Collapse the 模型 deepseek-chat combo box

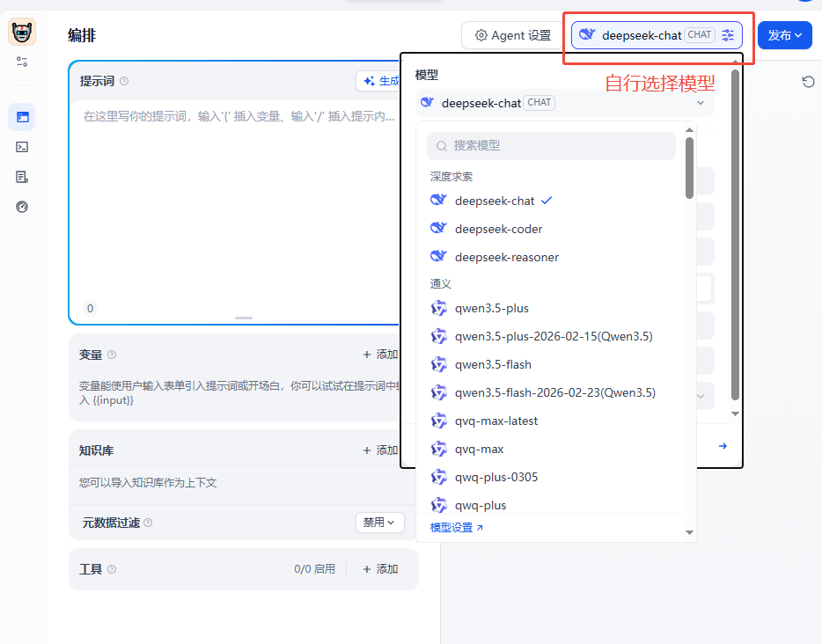coord(565,103)
